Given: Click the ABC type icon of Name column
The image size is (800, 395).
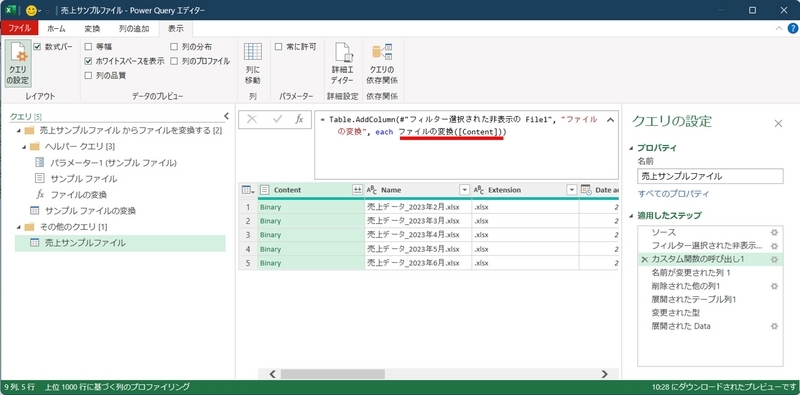Looking at the screenshot, I should [372, 190].
